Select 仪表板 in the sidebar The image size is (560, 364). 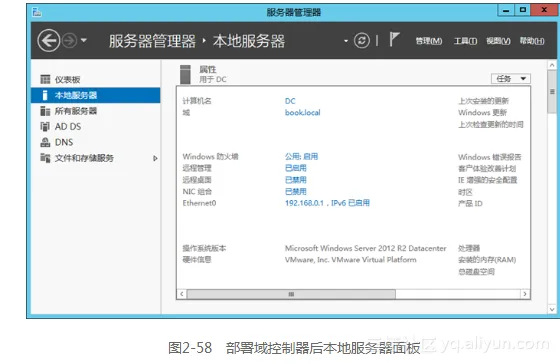click(95, 79)
